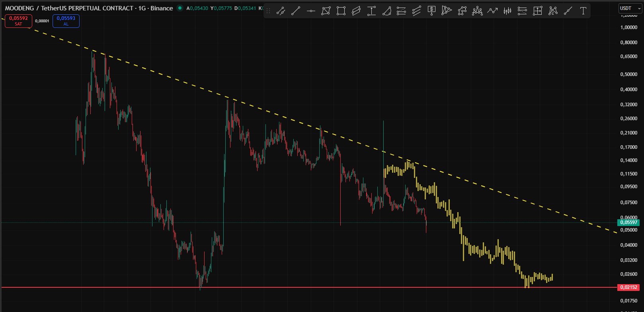Image resolution: width=644 pixels, height=312 pixels.
Task: Select the trend line tool with offset parallel strokes
Action: pyautogui.click(x=281, y=11)
